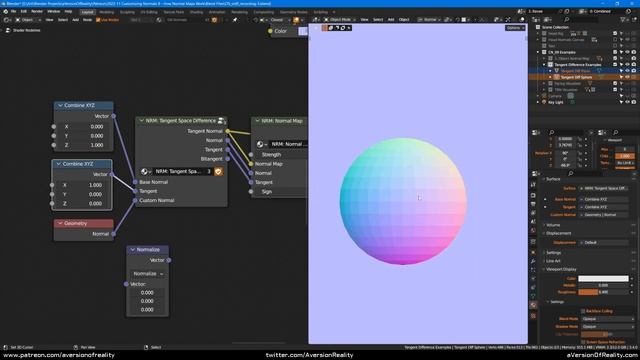The image size is (640, 360).
Task: Open the Normalize operation dropdown
Action: 148,273
